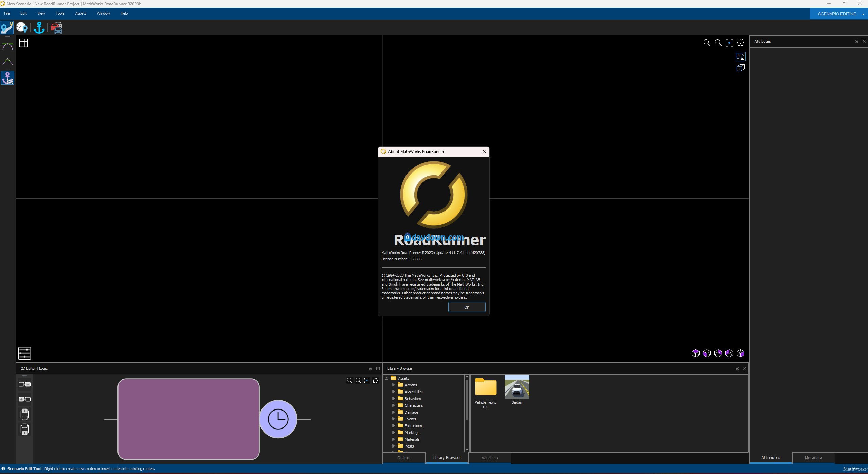Add phase after in Logic editor
Image resolution: width=868 pixels, height=474 pixels.
pyautogui.click(x=24, y=384)
